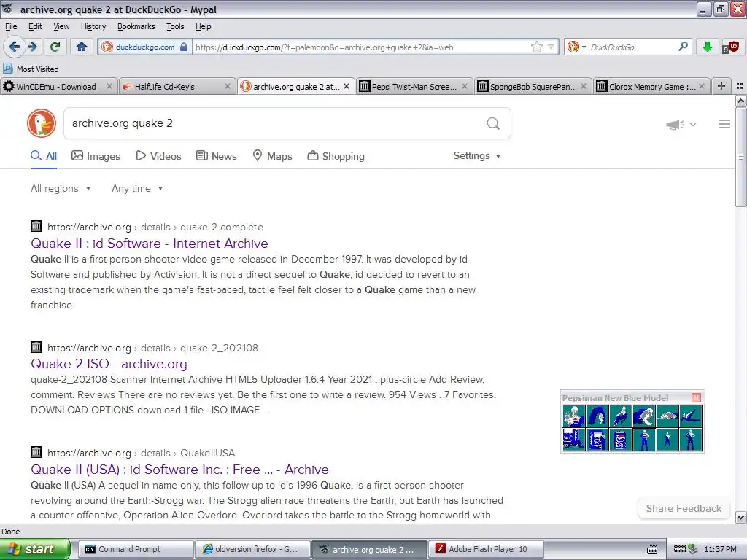Show all tabs grid button
The image size is (747, 560).
point(740,86)
